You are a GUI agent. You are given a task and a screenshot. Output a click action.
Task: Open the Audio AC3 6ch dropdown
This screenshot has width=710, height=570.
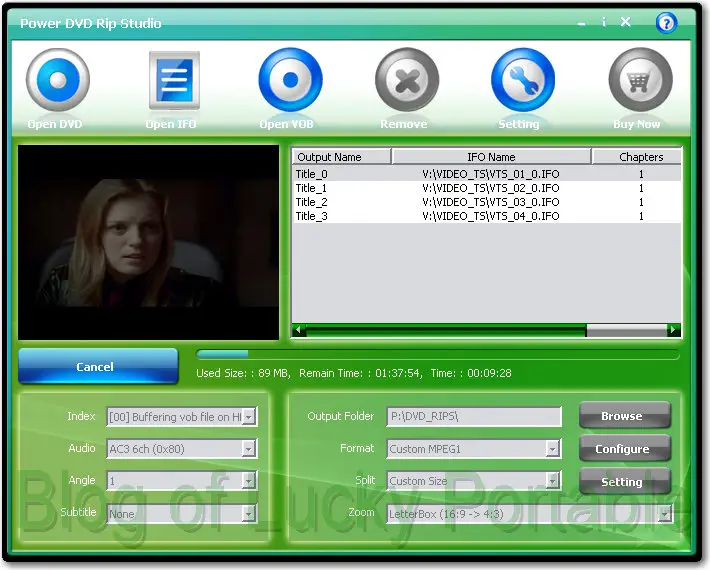click(248, 449)
